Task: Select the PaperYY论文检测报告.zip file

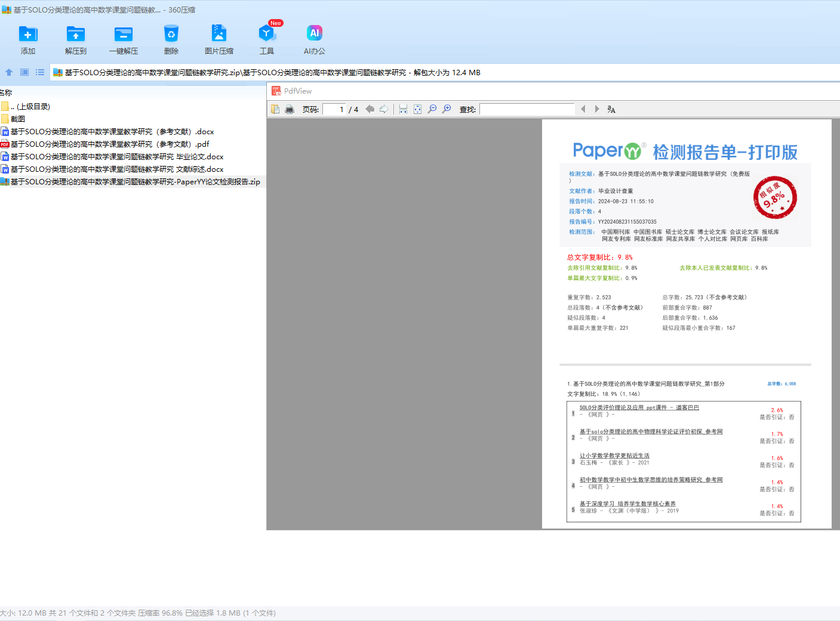Action: click(131, 181)
